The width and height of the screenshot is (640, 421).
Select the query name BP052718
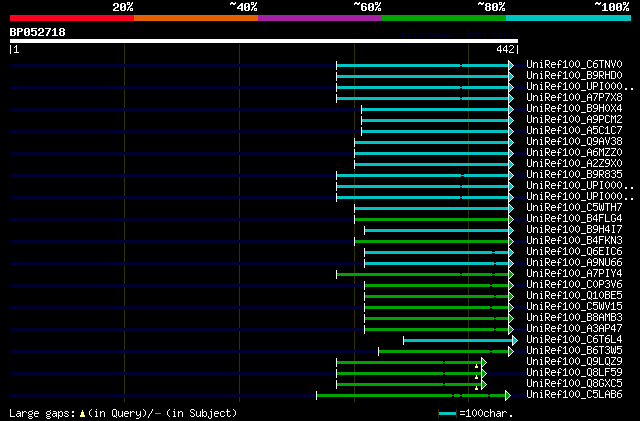[38, 32]
